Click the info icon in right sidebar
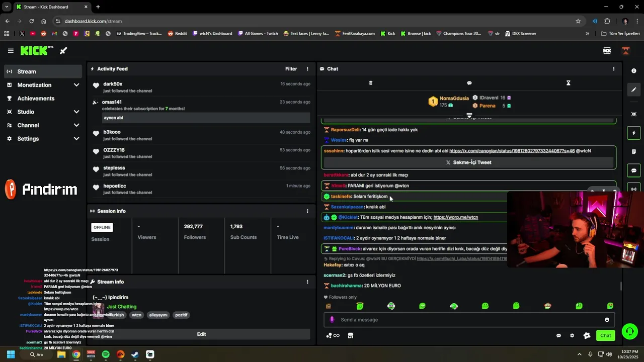Screen dimensions: 644x362 tap(634, 71)
